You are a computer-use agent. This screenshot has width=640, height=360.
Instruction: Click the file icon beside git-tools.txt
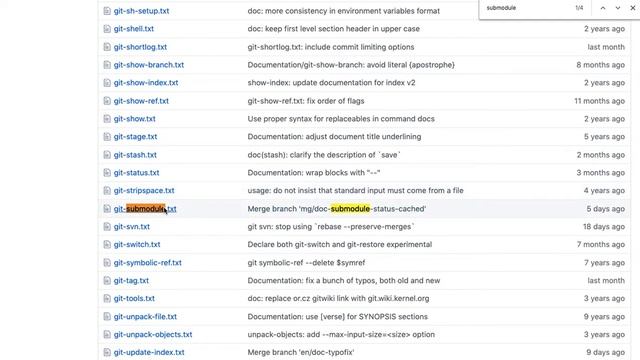[x=107, y=298]
